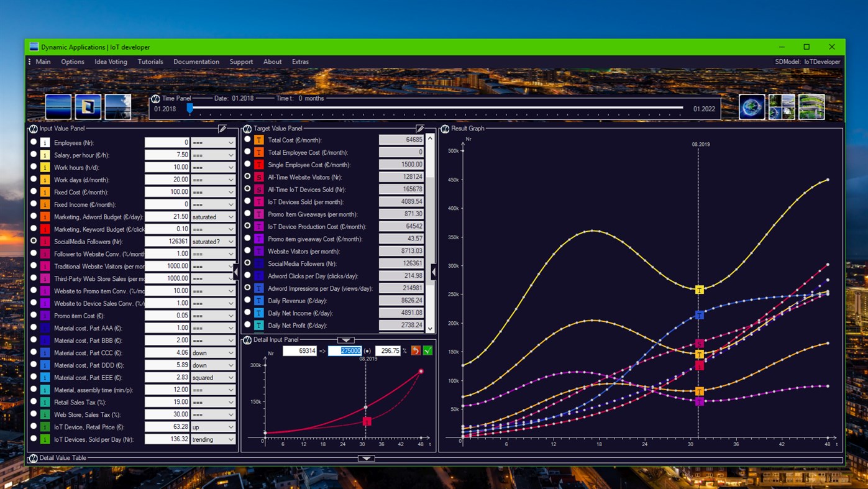This screenshot has height=489, width=868.
Task: Open the Idea Voting menu
Action: point(111,62)
